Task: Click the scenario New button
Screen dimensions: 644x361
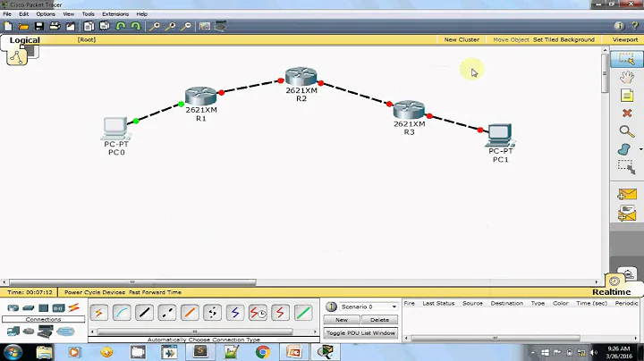Action: (x=342, y=320)
